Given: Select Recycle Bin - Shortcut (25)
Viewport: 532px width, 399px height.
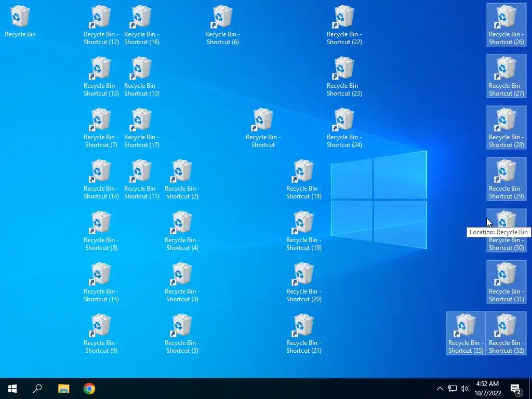Looking at the screenshot, I should click(x=465, y=334).
